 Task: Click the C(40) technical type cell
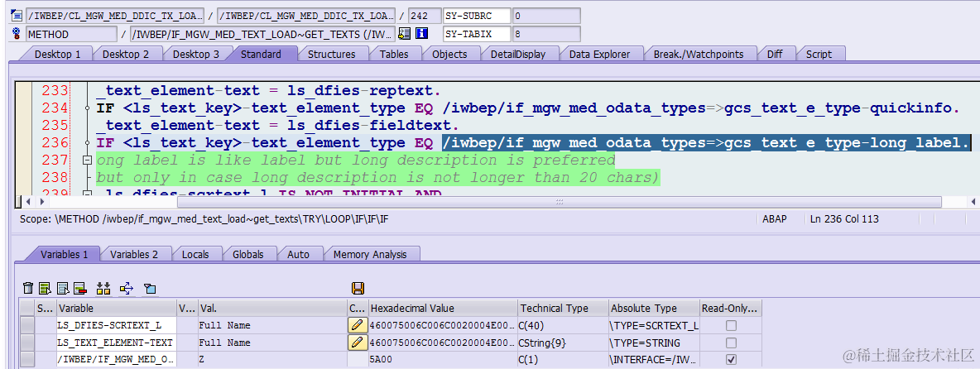pos(563,325)
